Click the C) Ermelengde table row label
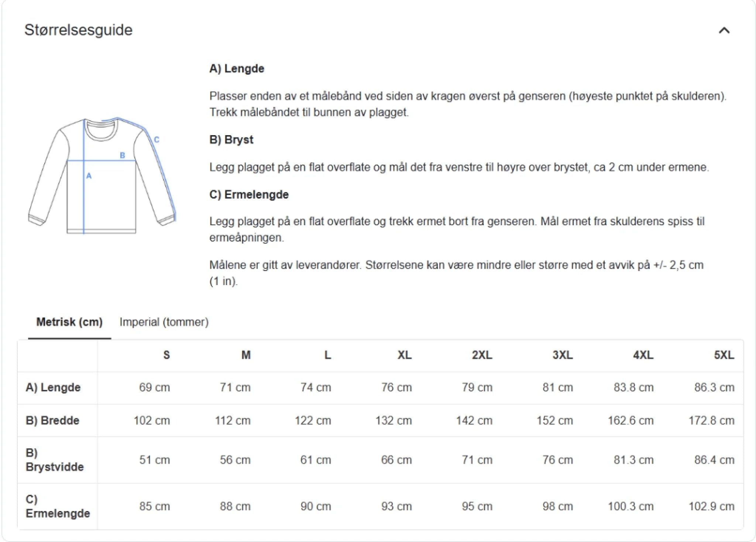Viewport: 756px width, 542px height. point(58,506)
